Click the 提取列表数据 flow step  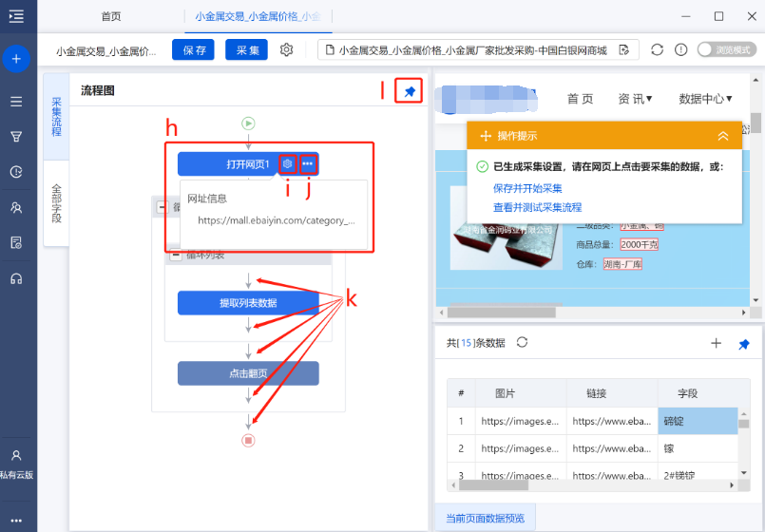248,303
